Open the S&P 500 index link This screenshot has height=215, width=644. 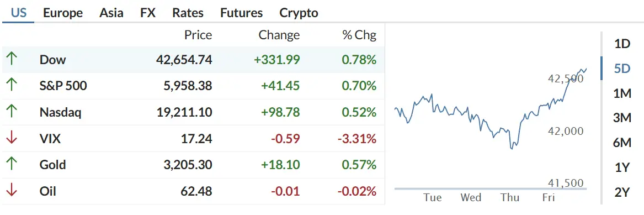(x=63, y=86)
